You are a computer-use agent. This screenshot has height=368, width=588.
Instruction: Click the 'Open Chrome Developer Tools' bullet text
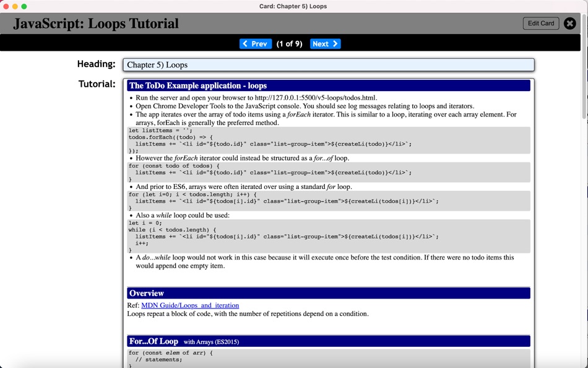coord(305,106)
